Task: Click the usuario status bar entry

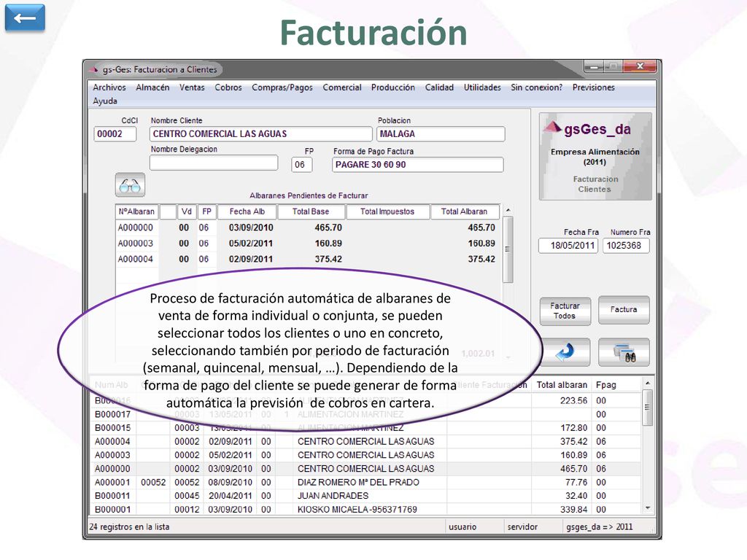Action: tap(462, 526)
